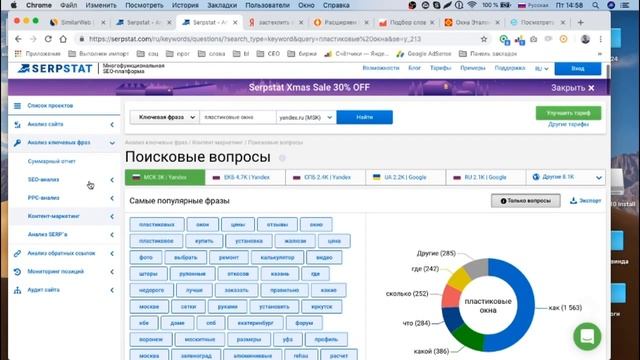Open Chrome История menu
Image resolution: width=640 pixels, height=360 pixels.
(185, 5)
